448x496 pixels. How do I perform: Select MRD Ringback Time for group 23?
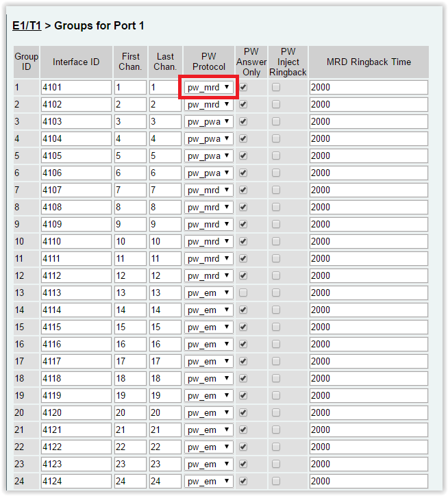(369, 464)
